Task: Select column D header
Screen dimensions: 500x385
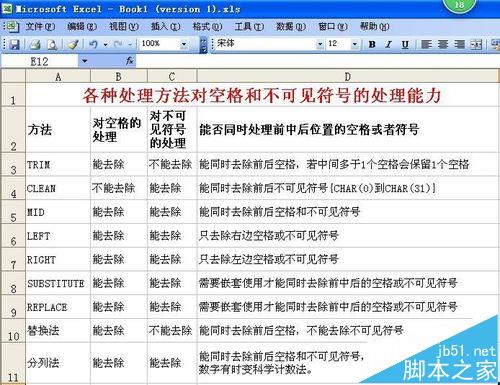Action: [348, 77]
